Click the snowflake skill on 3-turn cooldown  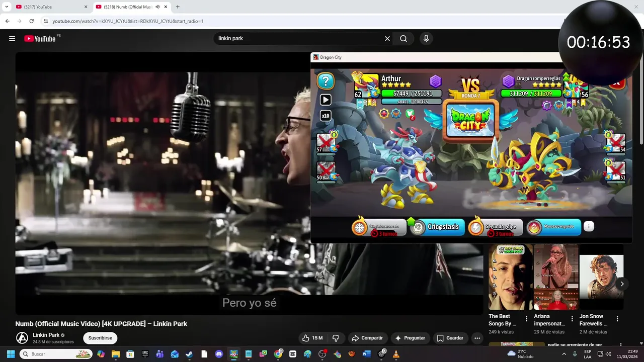click(x=378, y=227)
